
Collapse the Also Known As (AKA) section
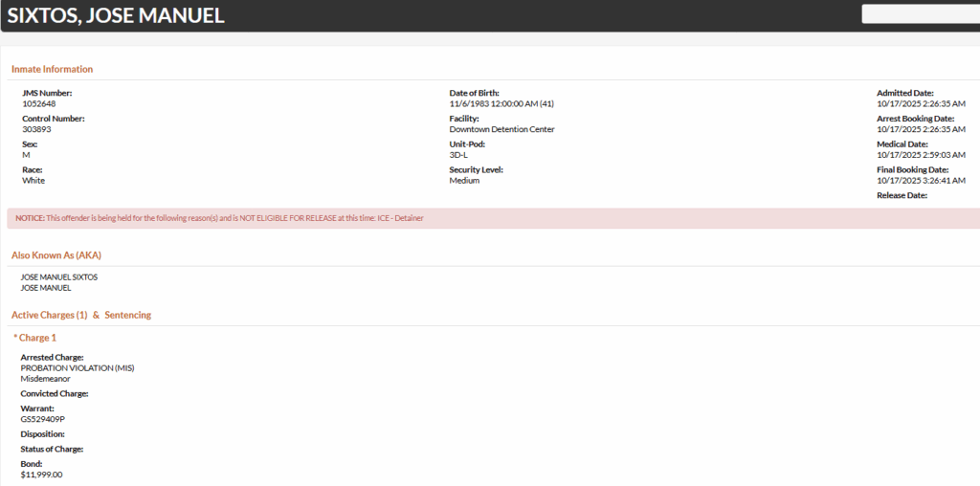(x=56, y=255)
